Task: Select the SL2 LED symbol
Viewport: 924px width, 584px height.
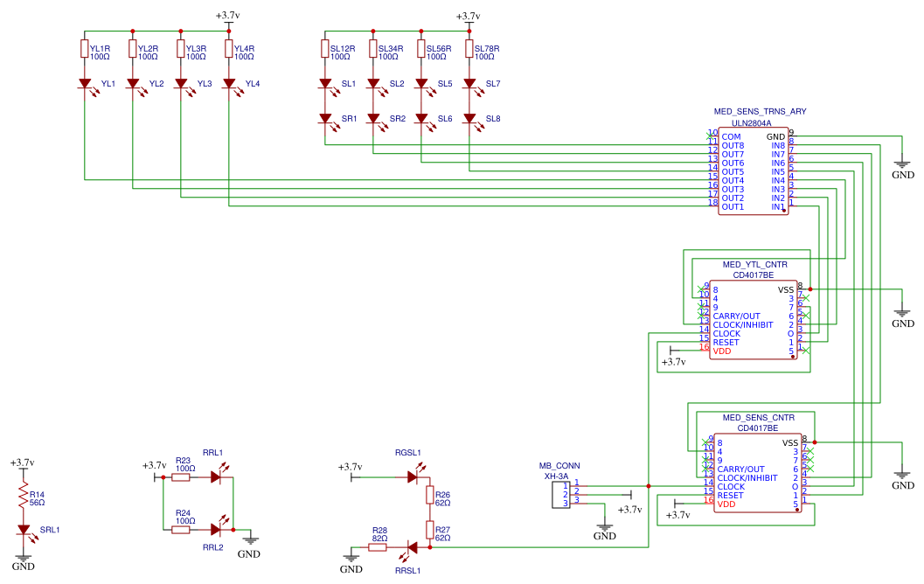Action: 373,84
